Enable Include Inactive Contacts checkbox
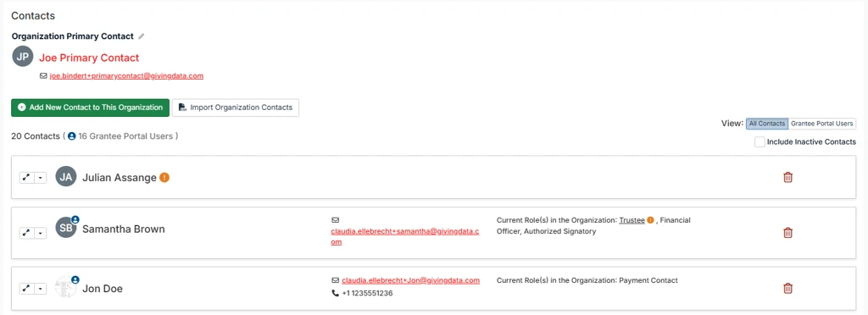 (760, 142)
